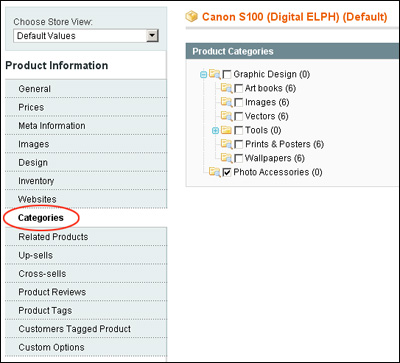Open the Prices tab
This screenshot has width=400, height=363.
pyautogui.click(x=86, y=107)
